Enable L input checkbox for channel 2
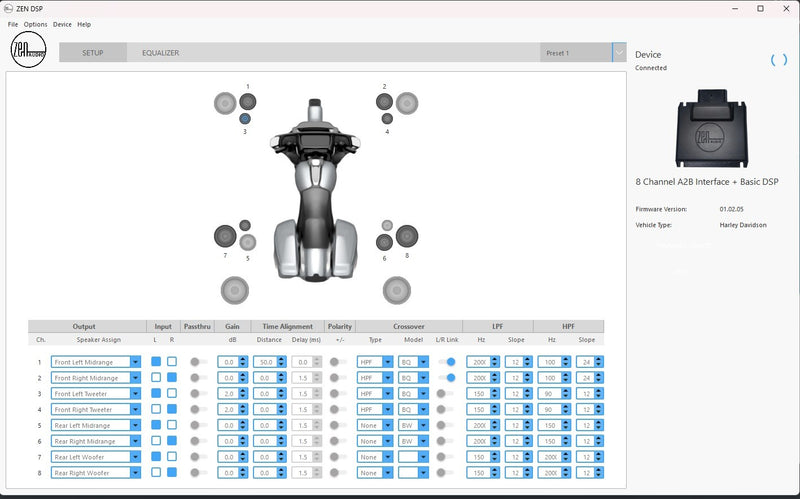The height and width of the screenshot is (499, 800). (156, 378)
